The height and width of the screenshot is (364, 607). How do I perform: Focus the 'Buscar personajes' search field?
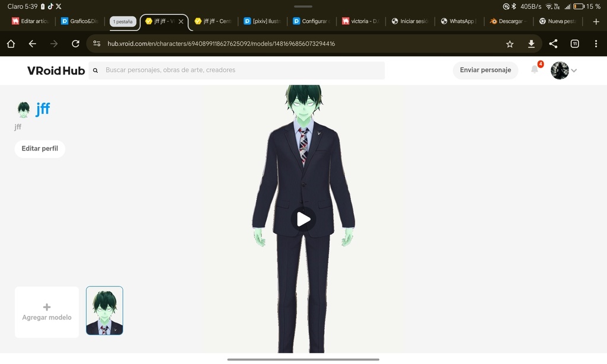237,71
